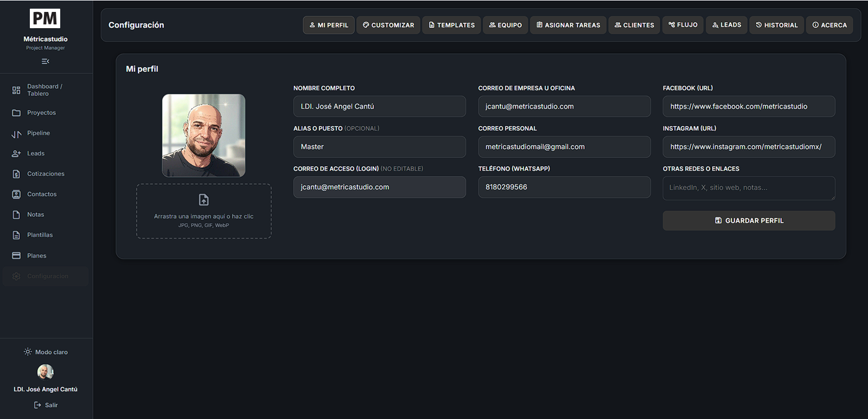Click the large profile photo

click(204, 136)
